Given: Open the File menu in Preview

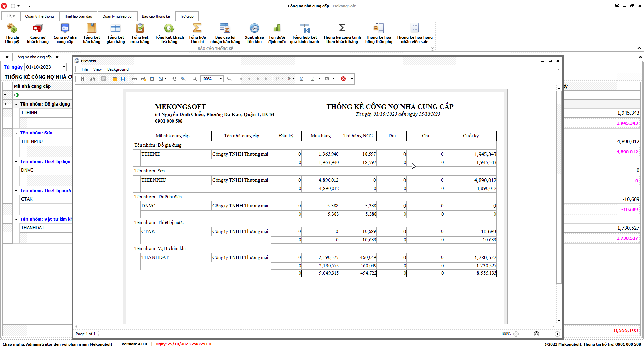Looking at the screenshot, I should [85, 69].
